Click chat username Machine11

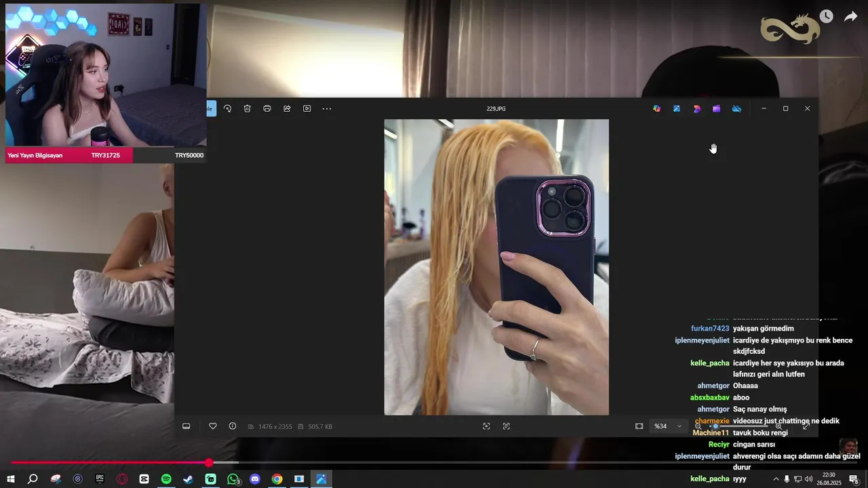[711, 433]
